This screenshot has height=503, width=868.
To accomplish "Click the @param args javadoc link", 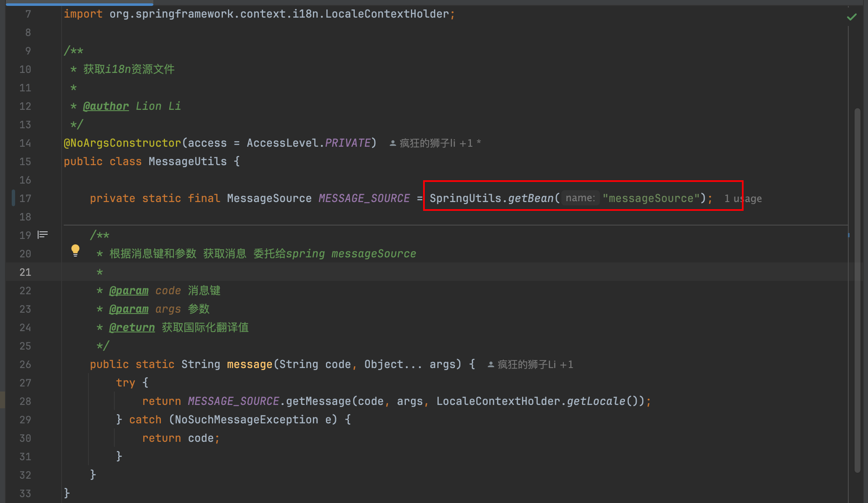I will click(x=129, y=309).
